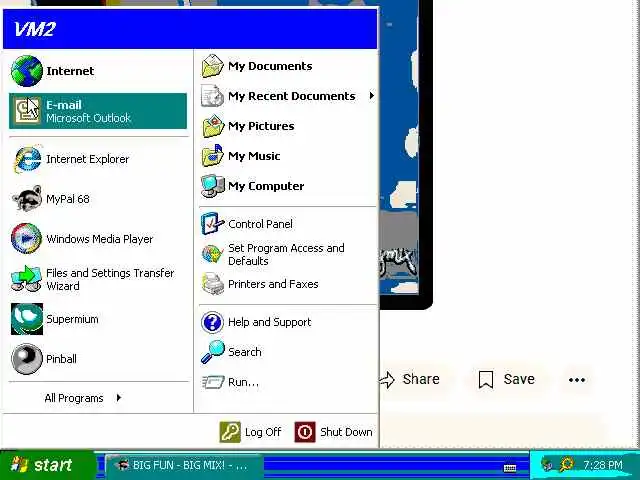Click the bookmark icon next to Save
Image resolution: width=640 pixels, height=480 pixels.
coord(486,380)
